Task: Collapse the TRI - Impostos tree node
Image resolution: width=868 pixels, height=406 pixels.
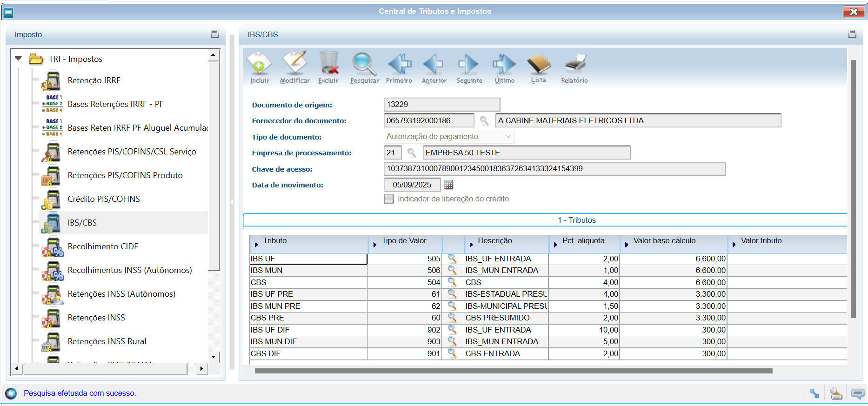Action: [19, 59]
